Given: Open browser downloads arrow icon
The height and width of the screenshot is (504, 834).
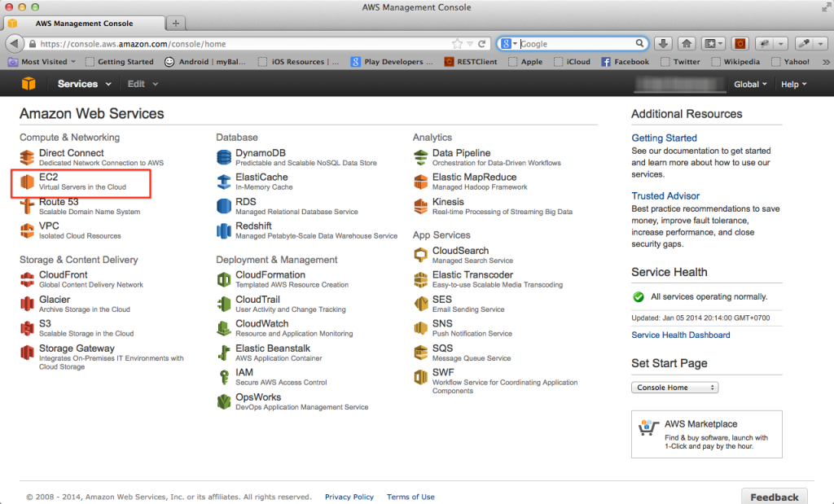Looking at the screenshot, I should 663,44.
